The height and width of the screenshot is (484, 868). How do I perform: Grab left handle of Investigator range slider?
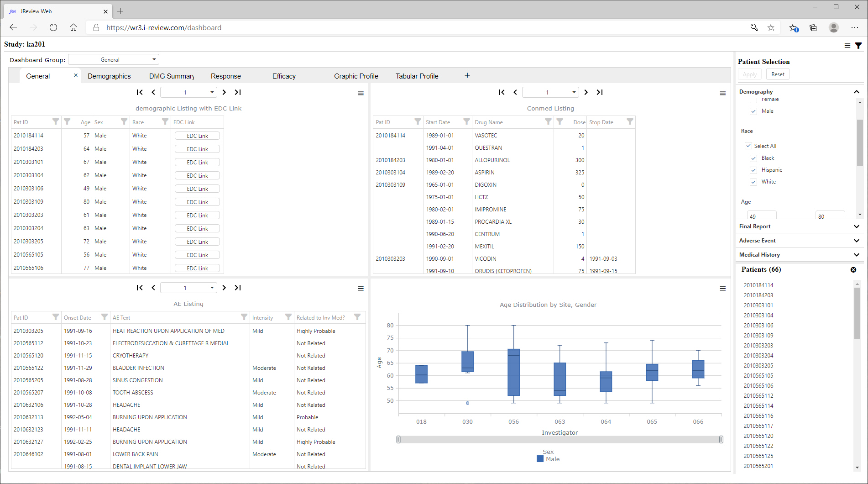(398, 439)
